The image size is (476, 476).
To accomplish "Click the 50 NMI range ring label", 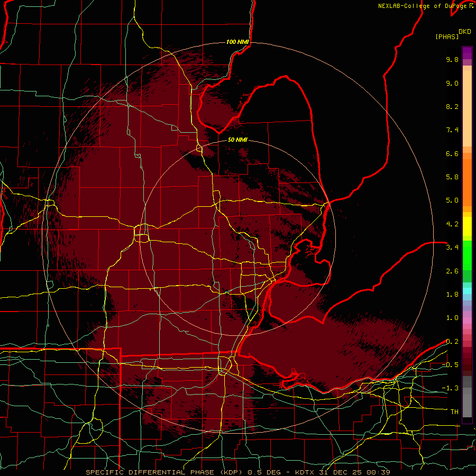I will 237,140.
